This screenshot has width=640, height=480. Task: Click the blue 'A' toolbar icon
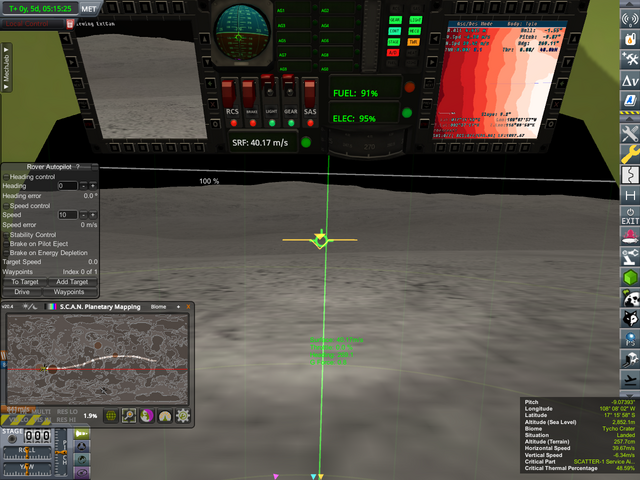(630, 100)
